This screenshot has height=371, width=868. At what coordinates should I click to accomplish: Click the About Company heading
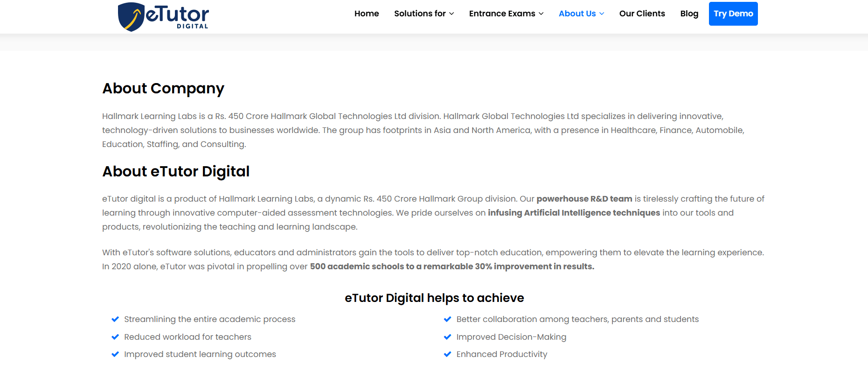coord(163,88)
